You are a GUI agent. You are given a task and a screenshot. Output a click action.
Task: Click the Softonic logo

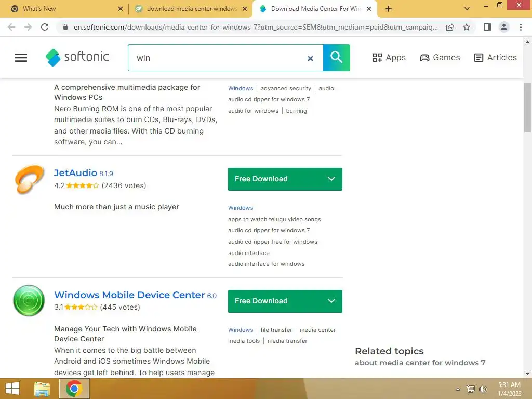point(77,57)
